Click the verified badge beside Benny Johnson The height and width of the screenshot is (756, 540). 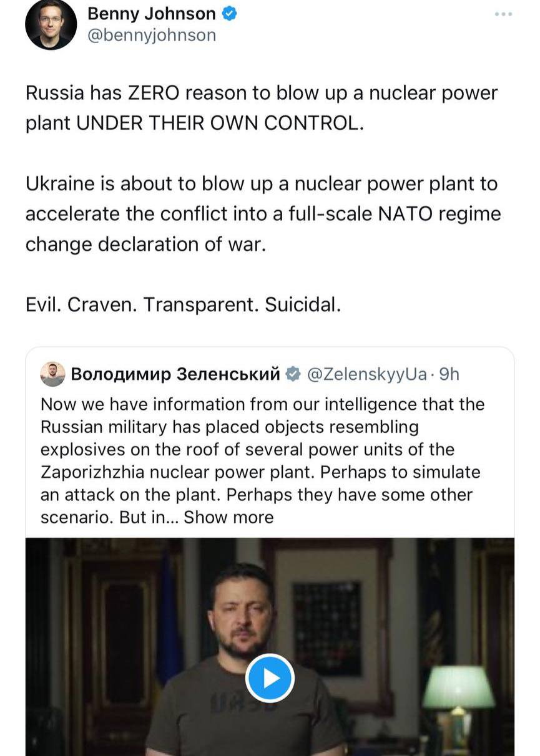click(230, 13)
